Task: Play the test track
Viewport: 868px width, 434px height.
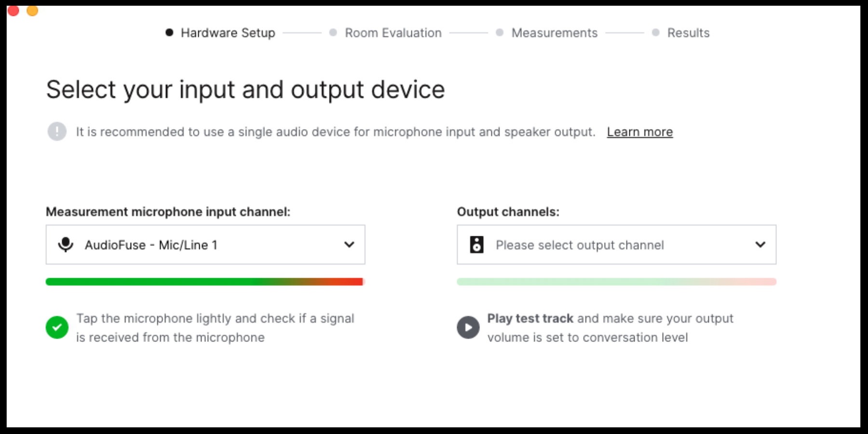Action: (468, 327)
